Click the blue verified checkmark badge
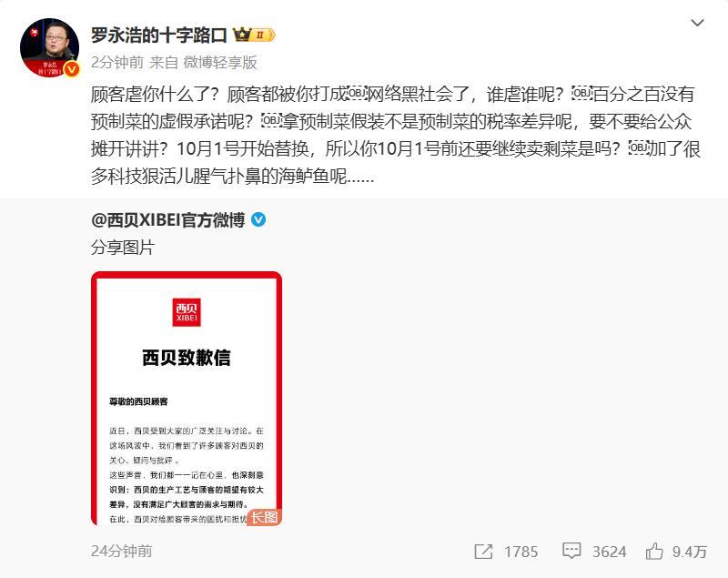Screen dimensions: 728x578 pos(258,220)
